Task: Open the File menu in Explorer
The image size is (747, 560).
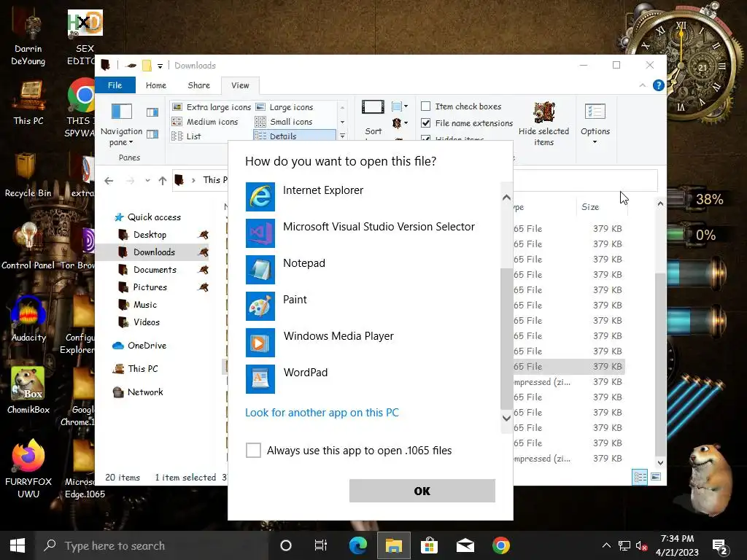Action: pos(115,85)
